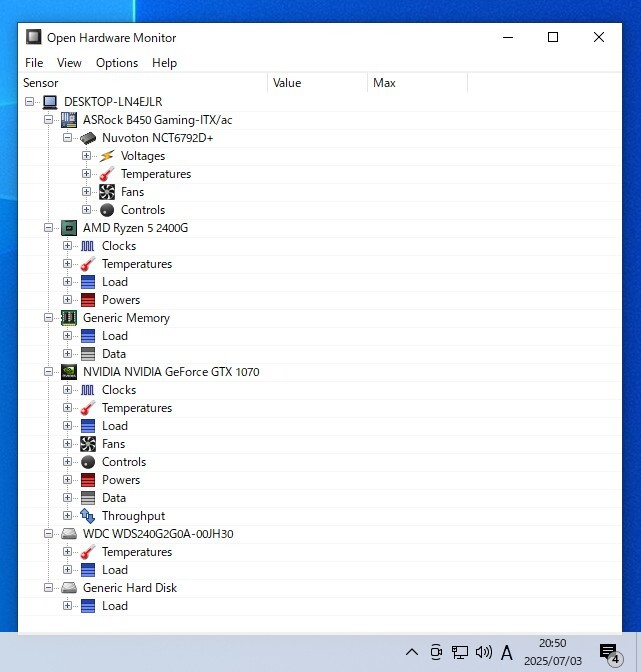Image resolution: width=641 pixels, height=672 pixels.
Task: Click the IME input mode A indicator
Action: (x=507, y=653)
